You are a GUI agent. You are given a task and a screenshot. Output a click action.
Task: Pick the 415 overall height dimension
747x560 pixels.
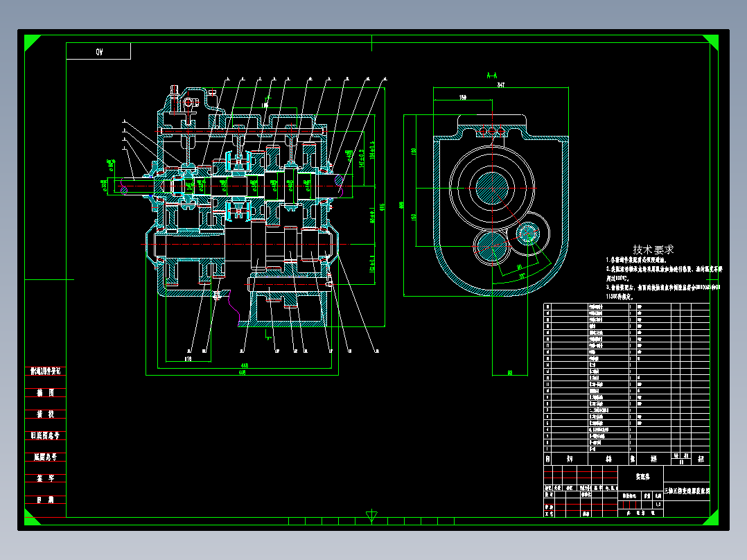coord(382,207)
